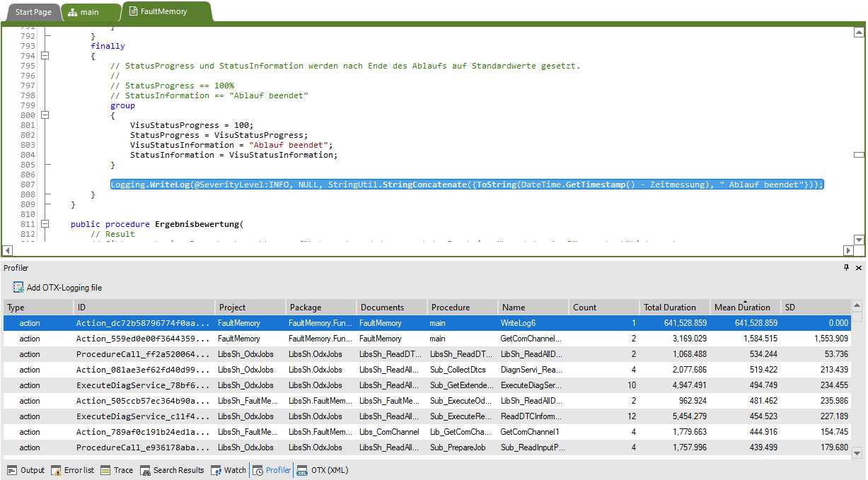Click the editor's vertical scrollbar down arrow
Image resolution: width=868 pixels, height=480 pixels.
coord(857,238)
